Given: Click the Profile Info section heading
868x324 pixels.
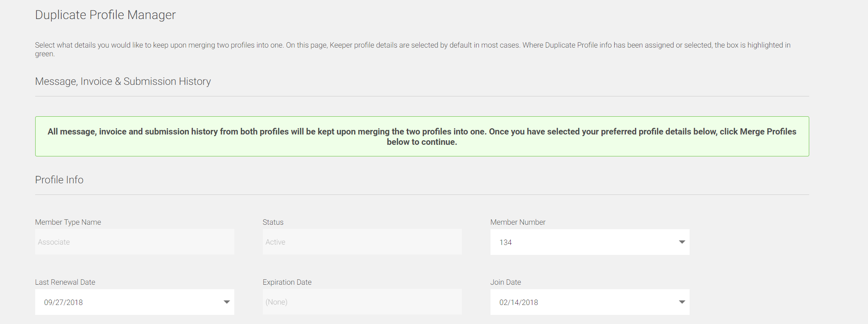Looking at the screenshot, I should 59,180.
